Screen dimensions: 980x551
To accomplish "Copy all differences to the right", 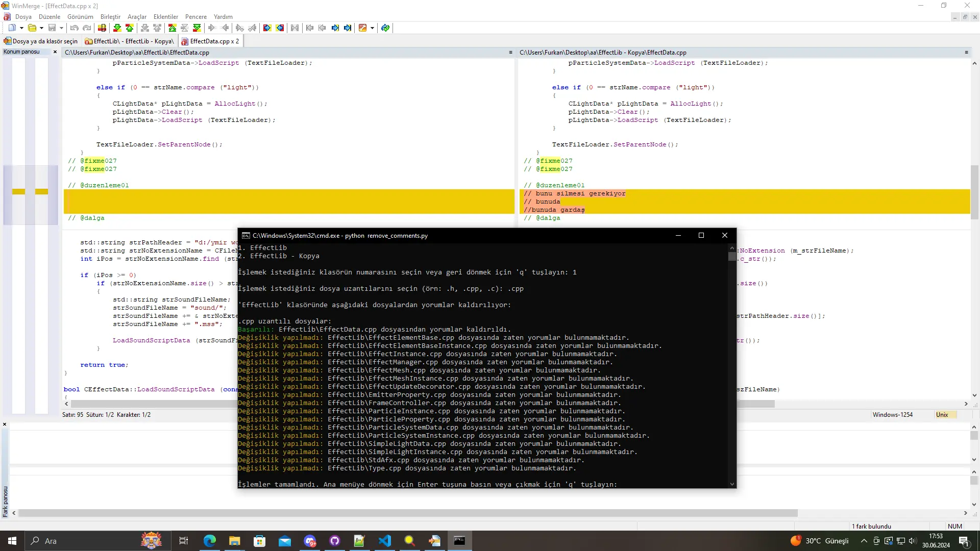I will 267,28.
